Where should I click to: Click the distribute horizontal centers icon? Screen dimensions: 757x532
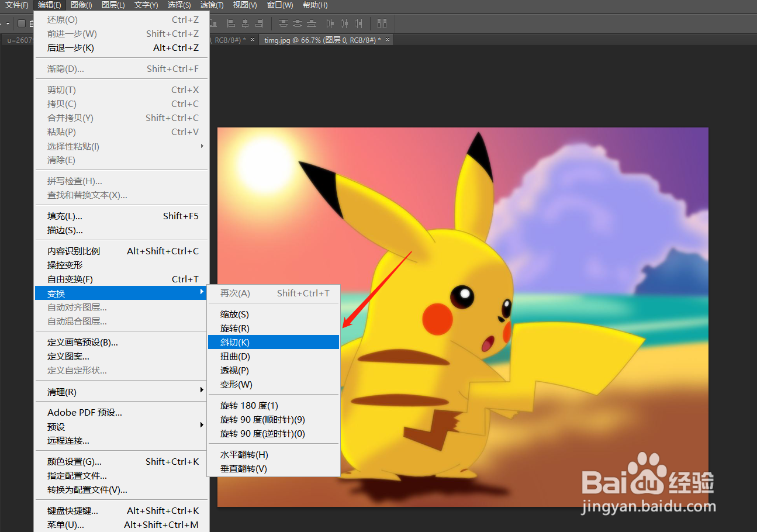[344, 23]
